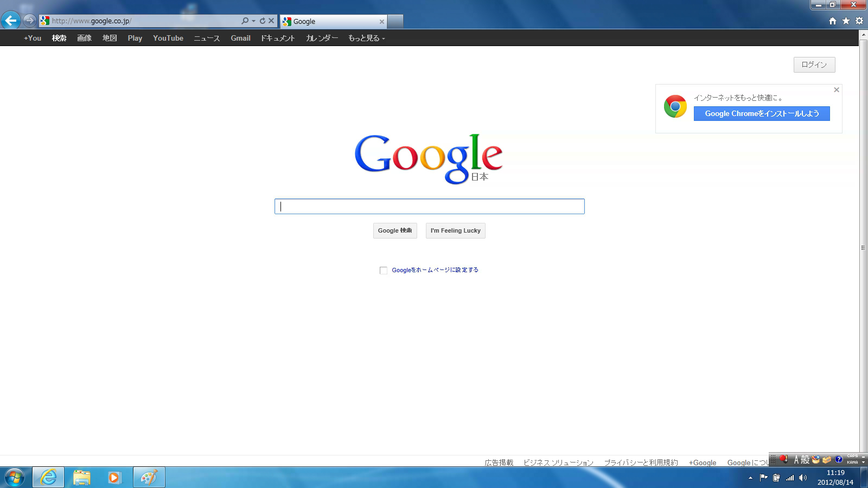Open the address bar autocomplete dropdown arrow
This screenshot has height=488, width=868.
coord(253,21)
